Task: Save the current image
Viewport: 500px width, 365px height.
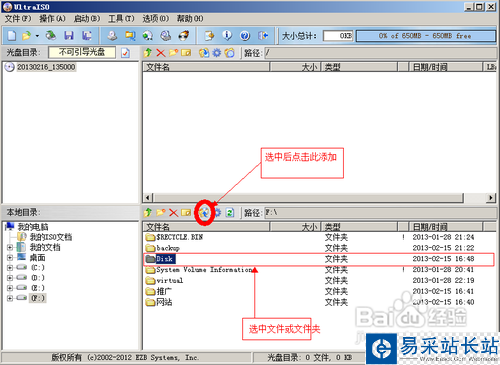Action: [69, 36]
